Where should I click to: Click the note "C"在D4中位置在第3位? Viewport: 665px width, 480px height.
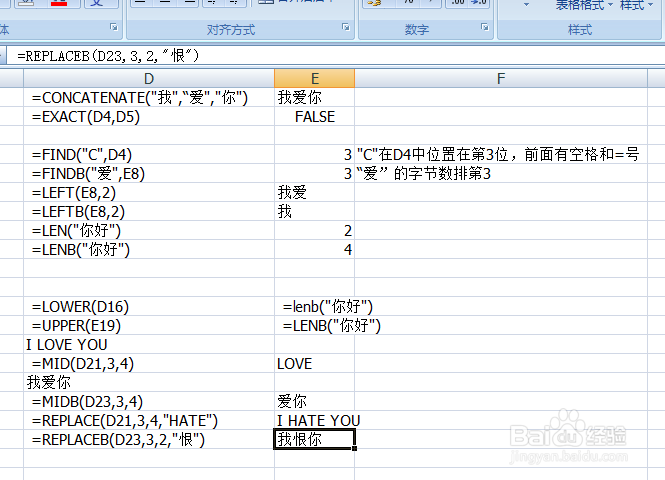click(x=501, y=155)
